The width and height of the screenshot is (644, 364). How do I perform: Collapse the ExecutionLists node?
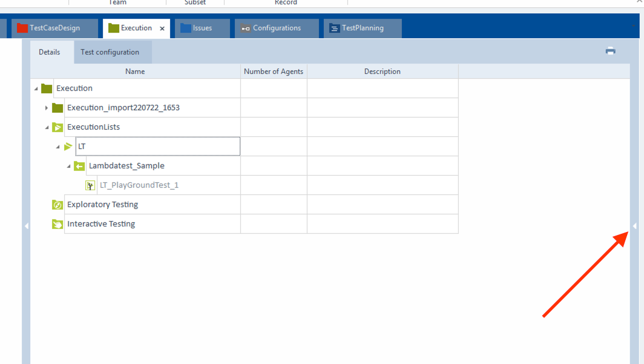[x=47, y=128]
